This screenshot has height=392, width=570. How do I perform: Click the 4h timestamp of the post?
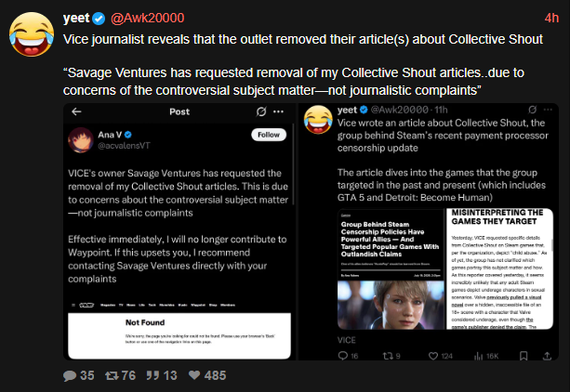pos(551,18)
